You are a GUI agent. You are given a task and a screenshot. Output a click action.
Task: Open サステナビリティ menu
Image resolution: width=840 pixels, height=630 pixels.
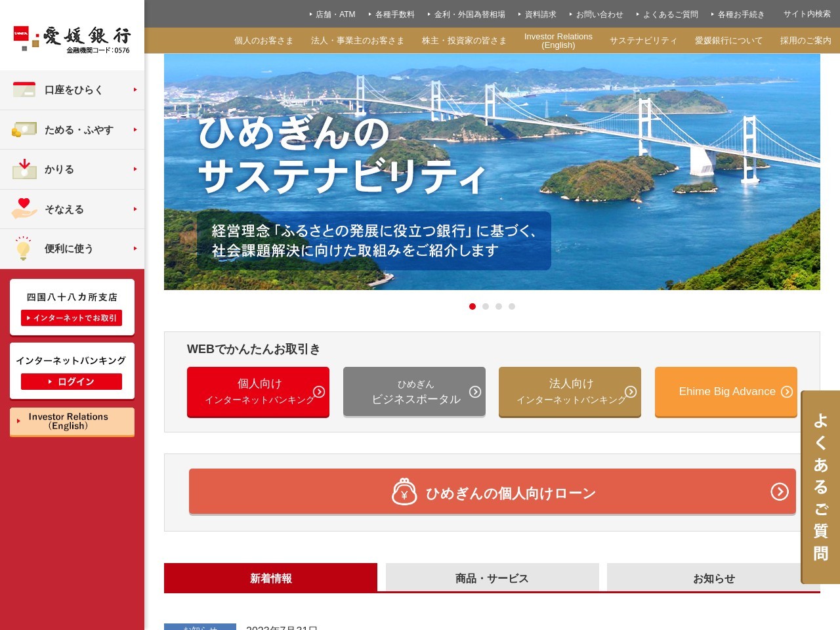click(643, 41)
